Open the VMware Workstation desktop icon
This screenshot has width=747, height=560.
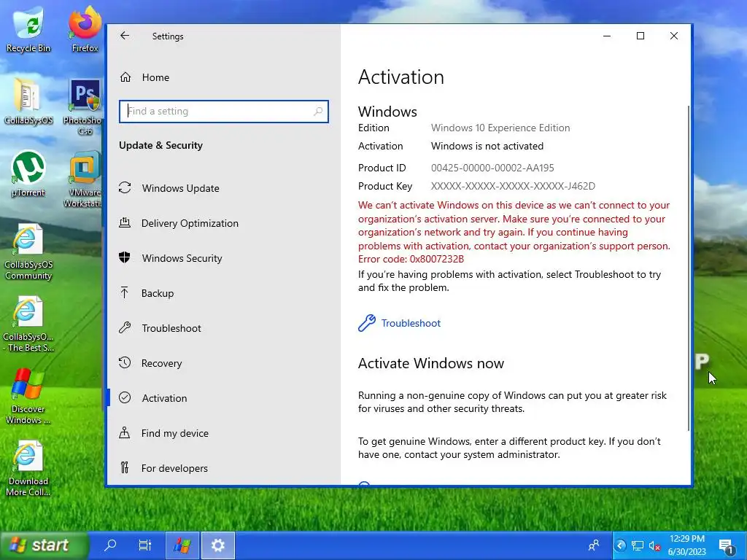tap(85, 179)
